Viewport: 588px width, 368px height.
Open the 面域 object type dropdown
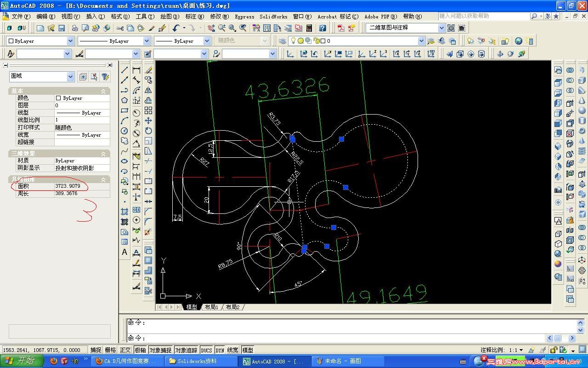pyautogui.click(x=70, y=76)
